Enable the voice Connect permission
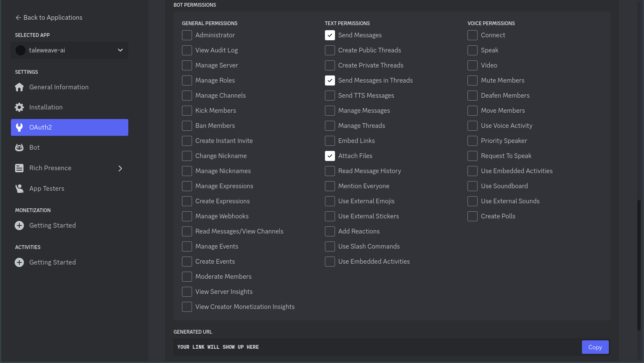Image resolution: width=644 pixels, height=363 pixels. click(x=473, y=35)
